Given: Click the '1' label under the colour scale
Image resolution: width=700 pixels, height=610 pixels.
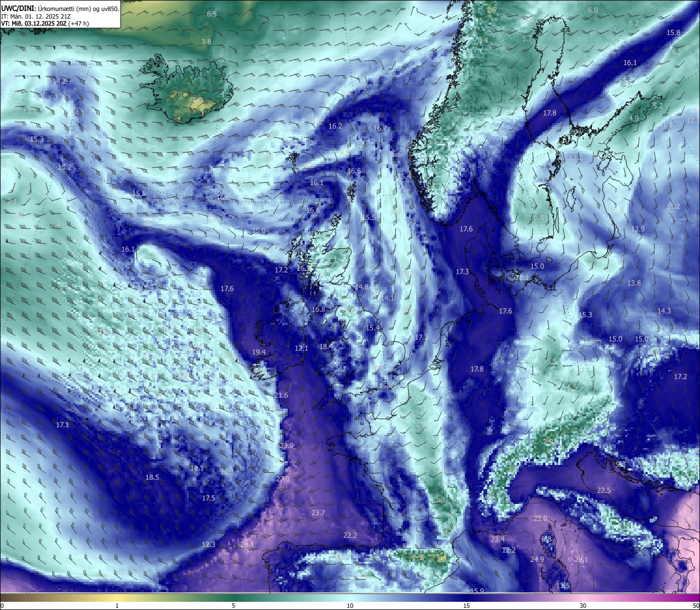Looking at the screenshot, I should pyautogui.click(x=116, y=606).
